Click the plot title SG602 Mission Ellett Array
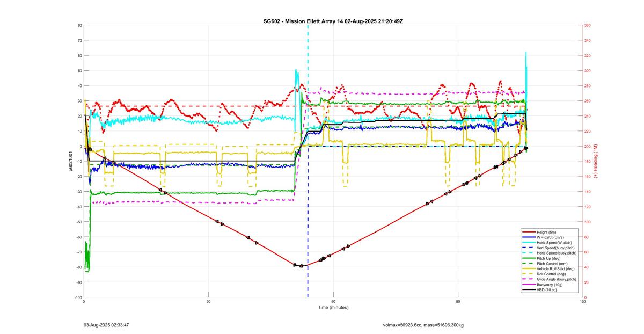Viewport: 644px width, 334px height. pyautogui.click(x=333, y=21)
